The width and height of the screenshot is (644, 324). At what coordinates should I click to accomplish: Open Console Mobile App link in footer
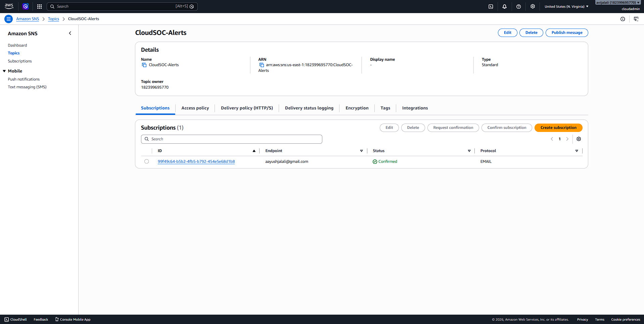click(x=73, y=320)
